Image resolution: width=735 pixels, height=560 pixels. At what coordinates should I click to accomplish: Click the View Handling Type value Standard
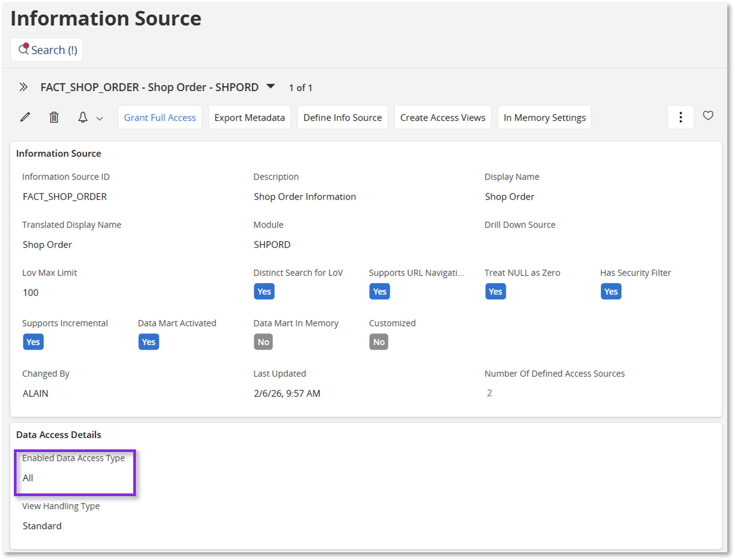tap(42, 526)
